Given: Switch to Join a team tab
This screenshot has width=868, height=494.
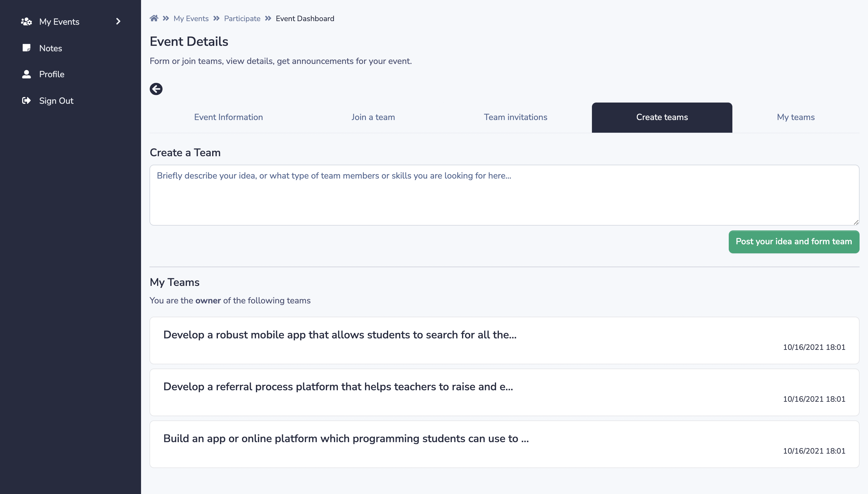Looking at the screenshot, I should [x=373, y=117].
